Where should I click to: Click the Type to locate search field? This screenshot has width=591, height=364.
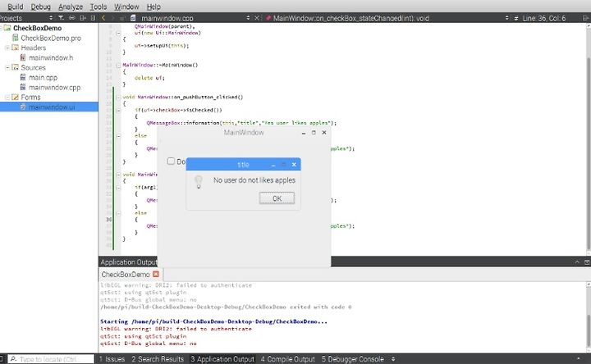click(51, 359)
